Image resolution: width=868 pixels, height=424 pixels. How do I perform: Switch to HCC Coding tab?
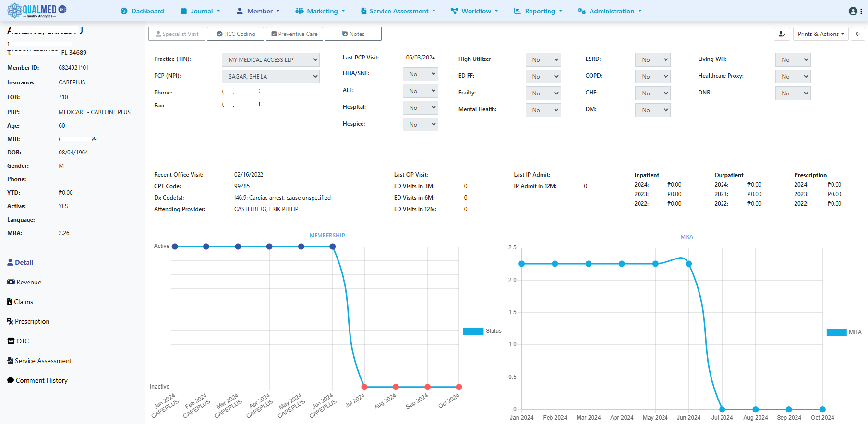tap(235, 34)
